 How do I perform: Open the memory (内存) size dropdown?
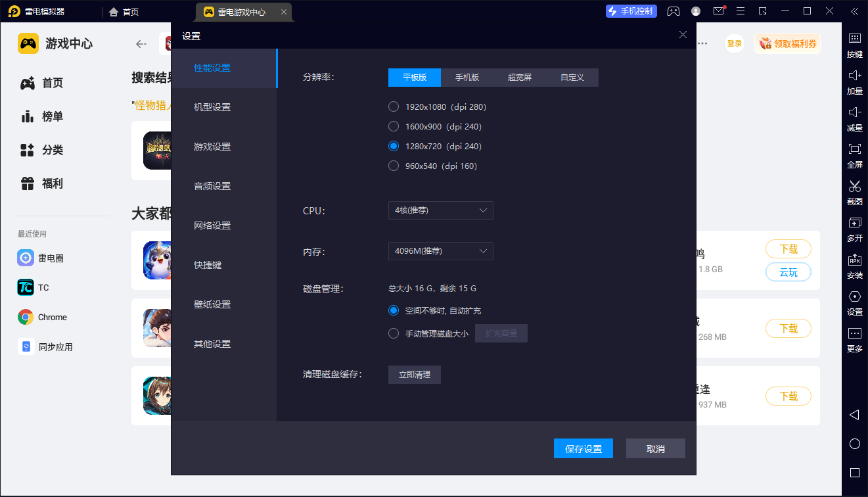tap(440, 251)
